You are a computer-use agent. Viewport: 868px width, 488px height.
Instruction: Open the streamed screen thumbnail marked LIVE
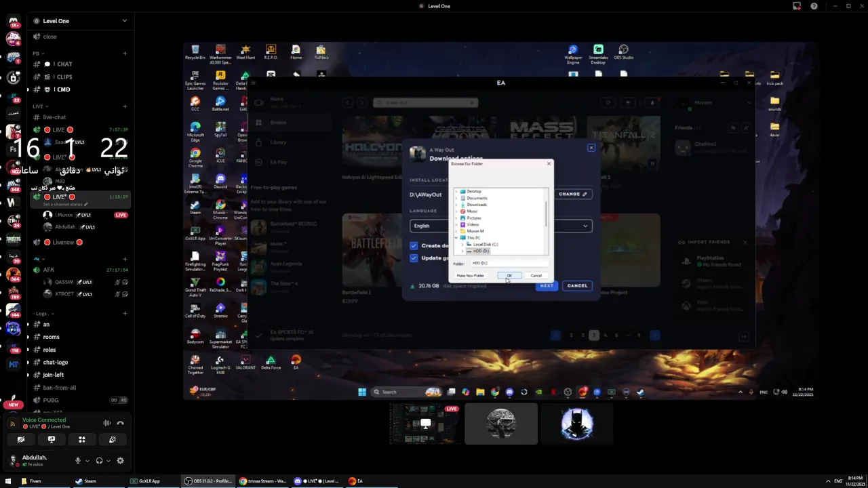(425, 424)
